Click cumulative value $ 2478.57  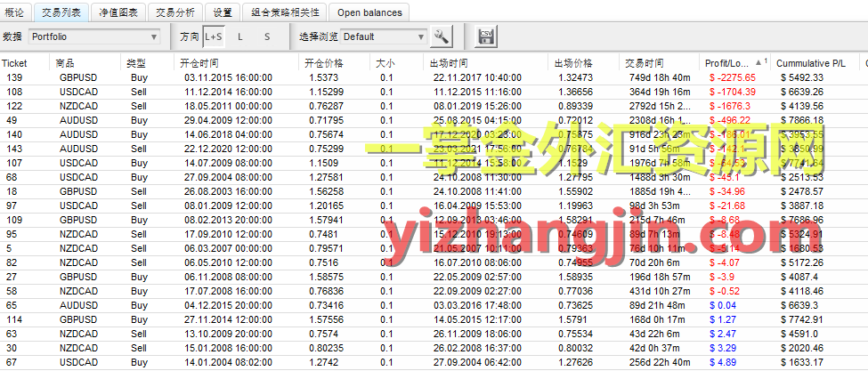click(802, 191)
